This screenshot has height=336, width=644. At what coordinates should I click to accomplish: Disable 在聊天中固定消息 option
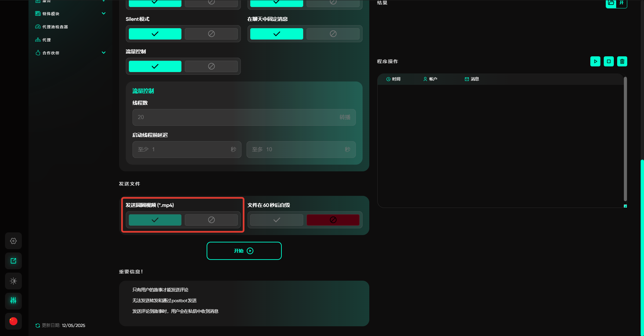(x=333, y=34)
